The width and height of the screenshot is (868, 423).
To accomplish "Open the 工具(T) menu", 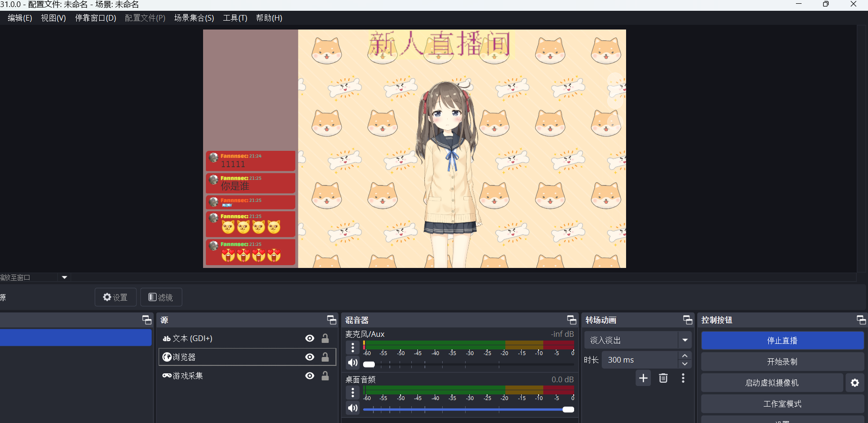I will click(235, 18).
